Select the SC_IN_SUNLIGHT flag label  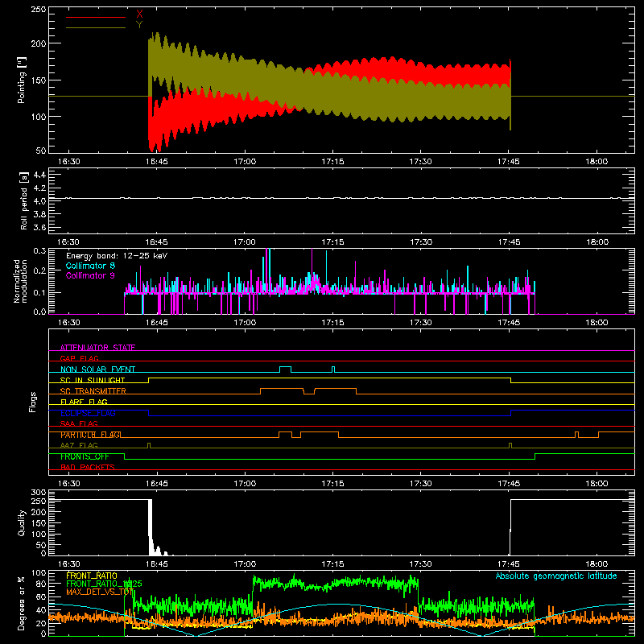tap(93, 380)
